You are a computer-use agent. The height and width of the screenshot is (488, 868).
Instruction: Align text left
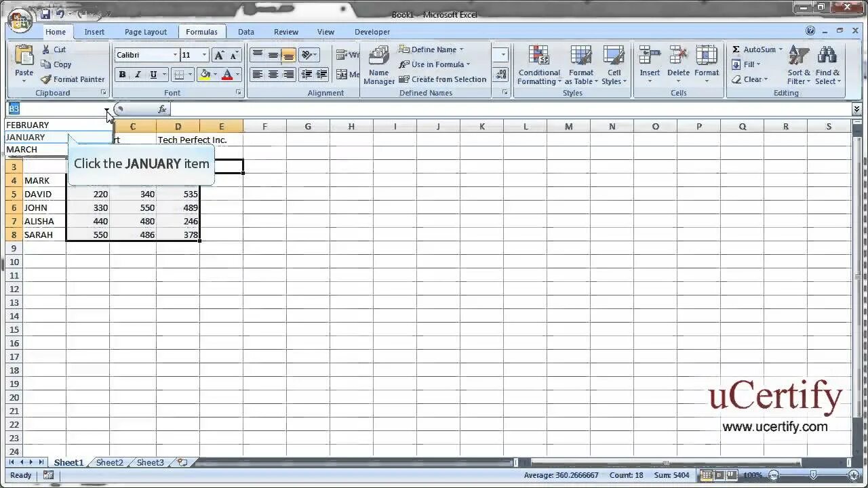(257, 75)
